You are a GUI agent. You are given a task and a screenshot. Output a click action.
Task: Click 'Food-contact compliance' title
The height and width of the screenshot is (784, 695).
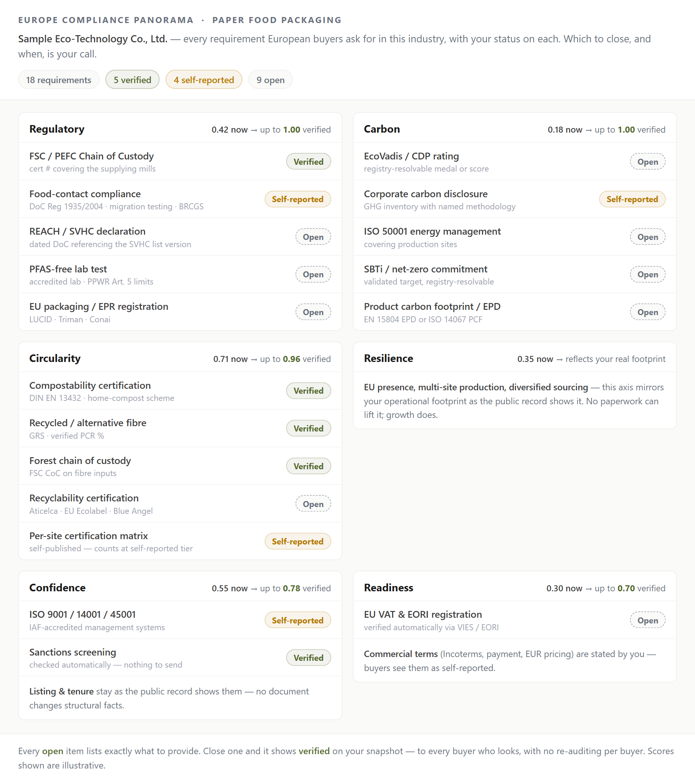[85, 194]
